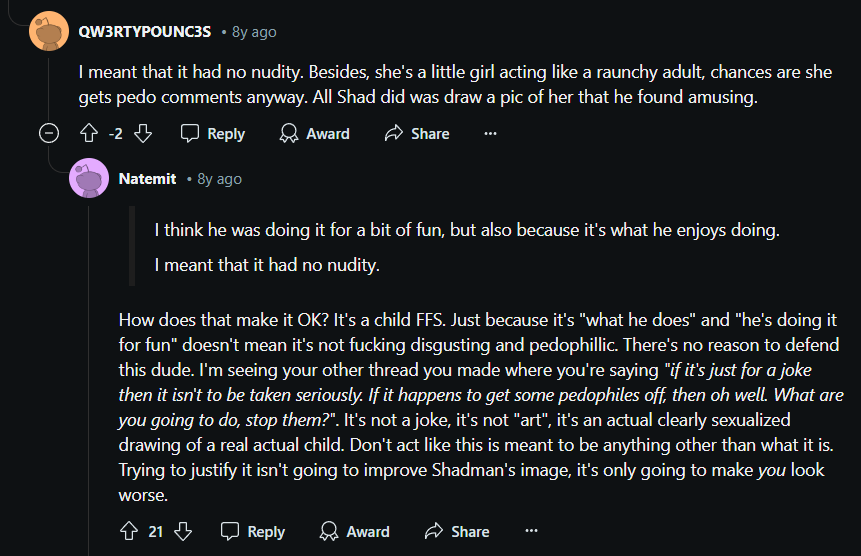This screenshot has width=861, height=556.
Task: Downvote QW3RTYPOUNC3S's comment
Action: [143, 133]
